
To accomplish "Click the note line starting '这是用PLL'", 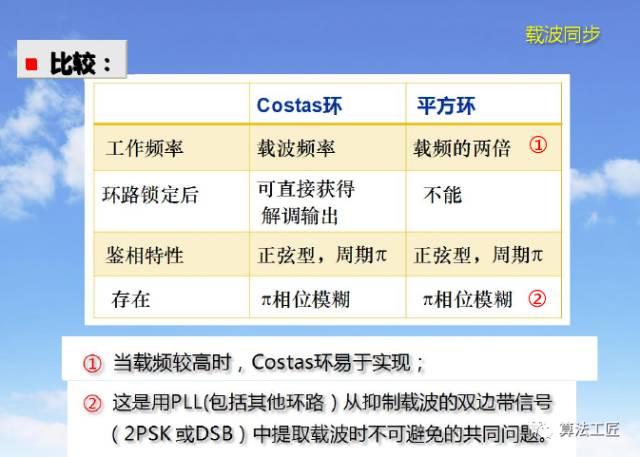I will (333, 403).
